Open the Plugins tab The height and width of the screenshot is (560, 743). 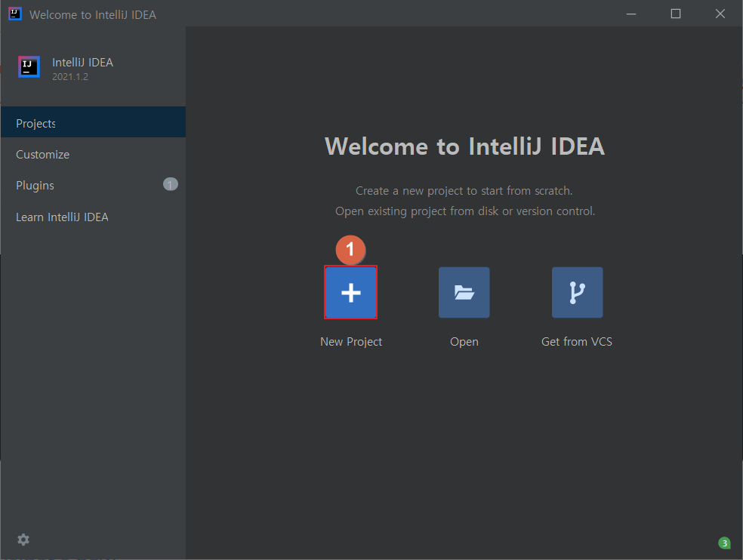tap(94, 185)
